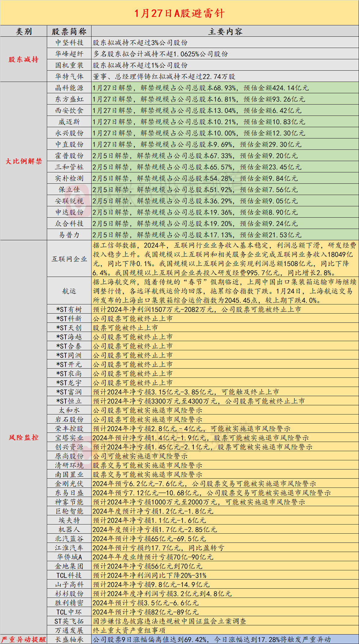The height and width of the screenshot is (644, 359).
Task: Select the 宝塔实业 stock name cell
Action: pos(69,438)
